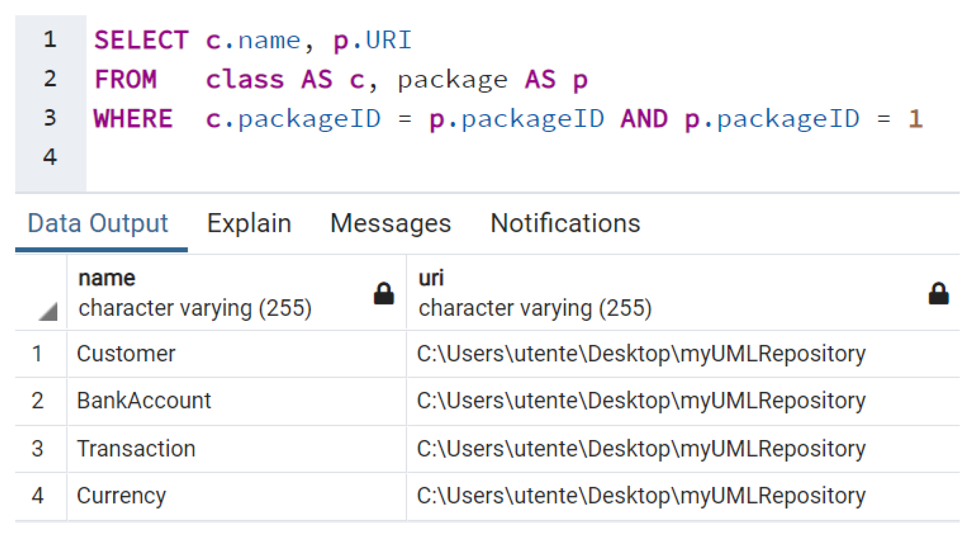Viewport: 980px width, 537px height.
Task: Click the SELECT keyword in the query editor
Action: click(141, 40)
